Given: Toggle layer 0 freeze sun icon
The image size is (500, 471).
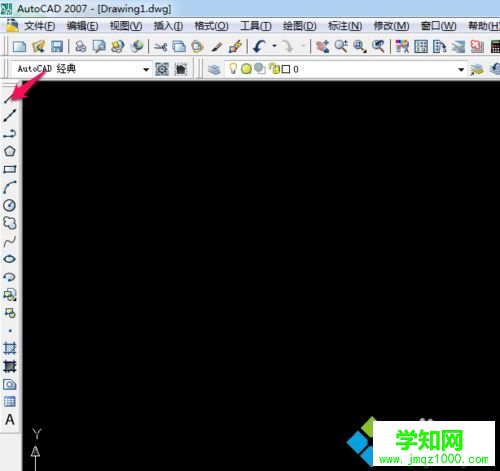Looking at the screenshot, I should click(x=246, y=69).
